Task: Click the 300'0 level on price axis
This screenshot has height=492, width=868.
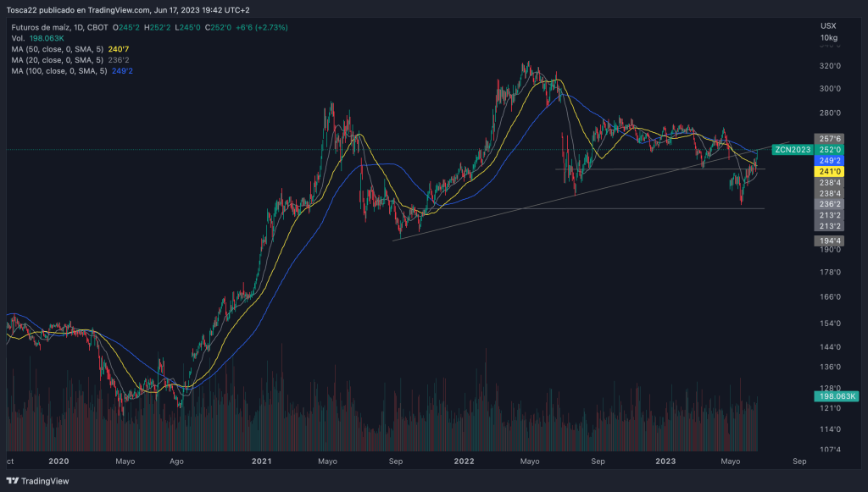Action: 829,89
